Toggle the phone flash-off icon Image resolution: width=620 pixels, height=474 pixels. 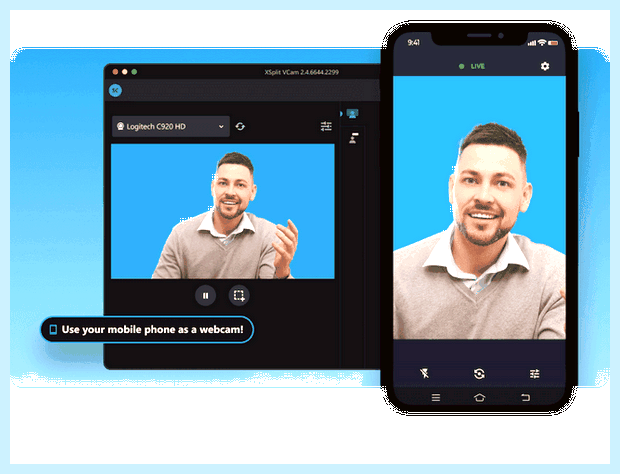pos(424,373)
